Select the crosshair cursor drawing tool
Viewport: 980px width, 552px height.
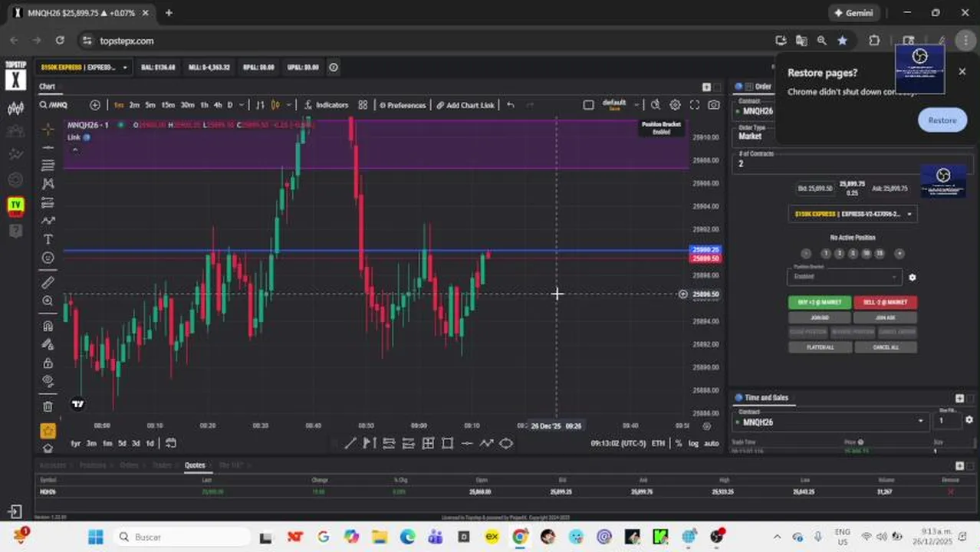[x=48, y=129]
